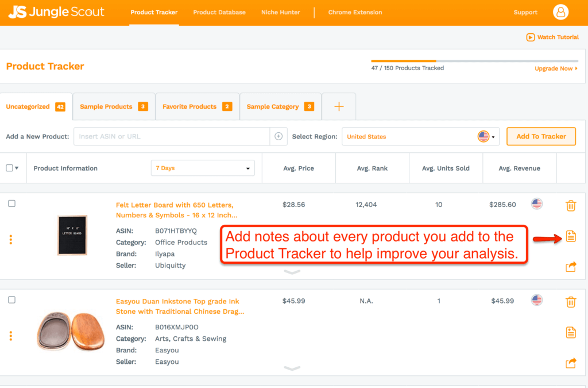This screenshot has width=588, height=388.
Task: Click the $285.60 revenue value
Action: (502, 205)
